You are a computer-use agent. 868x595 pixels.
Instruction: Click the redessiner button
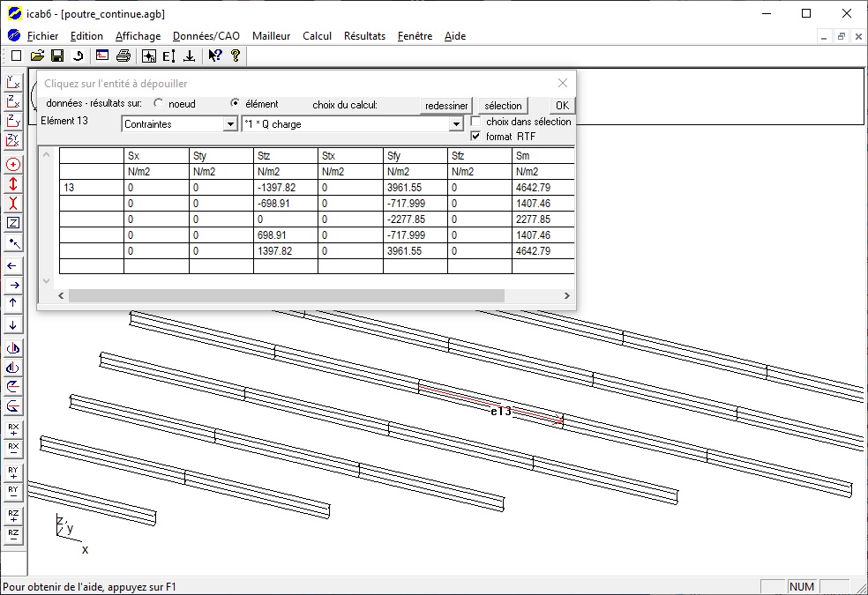[x=446, y=106]
